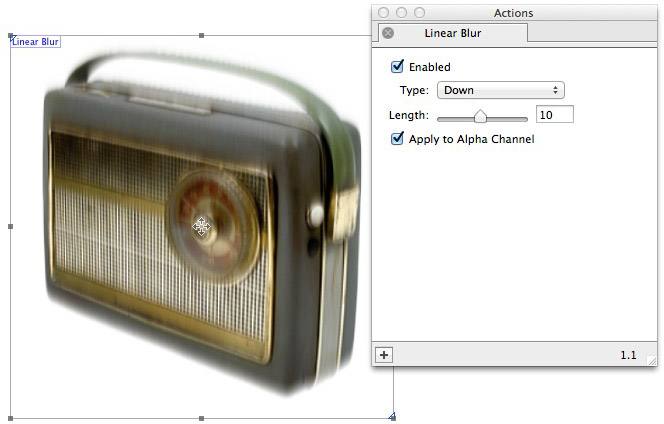Minimize the Actions window
Viewport: 664px width, 424px height.
[x=401, y=13]
